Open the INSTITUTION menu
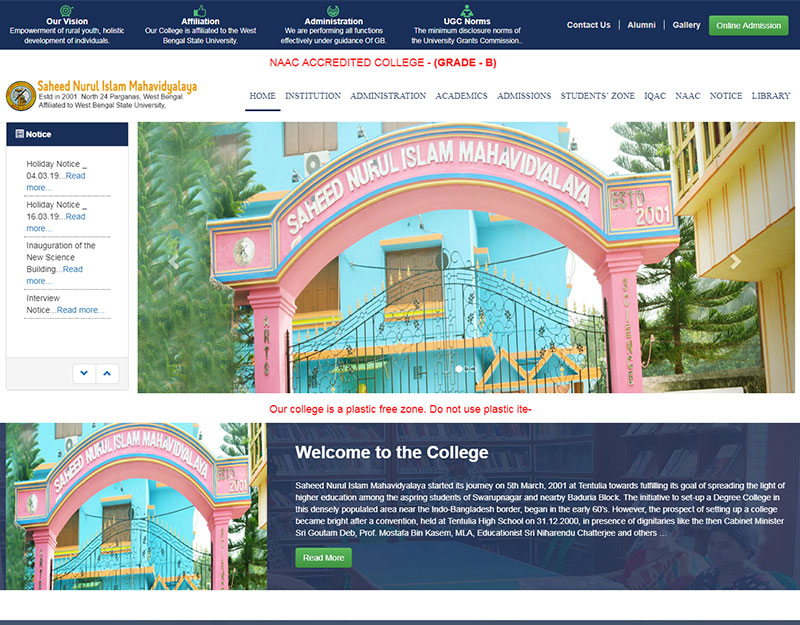The width and height of the screenshot is (800, 625). tap(313, 95)
